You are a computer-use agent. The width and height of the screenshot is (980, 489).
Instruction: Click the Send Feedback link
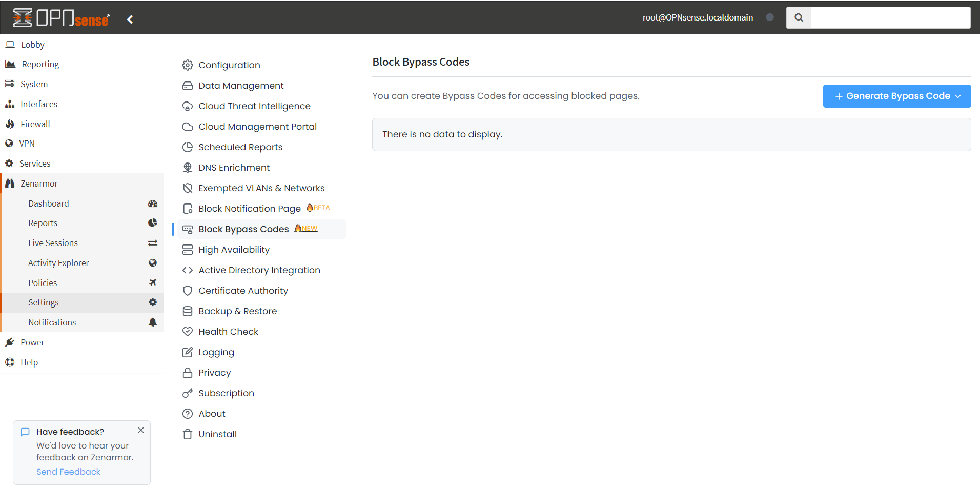(68, 472)
